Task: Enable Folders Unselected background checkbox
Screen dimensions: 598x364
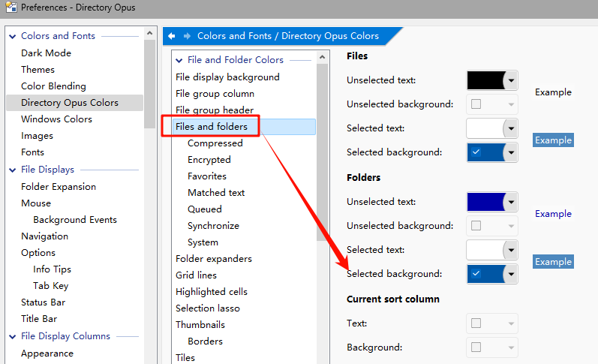Action: click(x=476, y=225)
